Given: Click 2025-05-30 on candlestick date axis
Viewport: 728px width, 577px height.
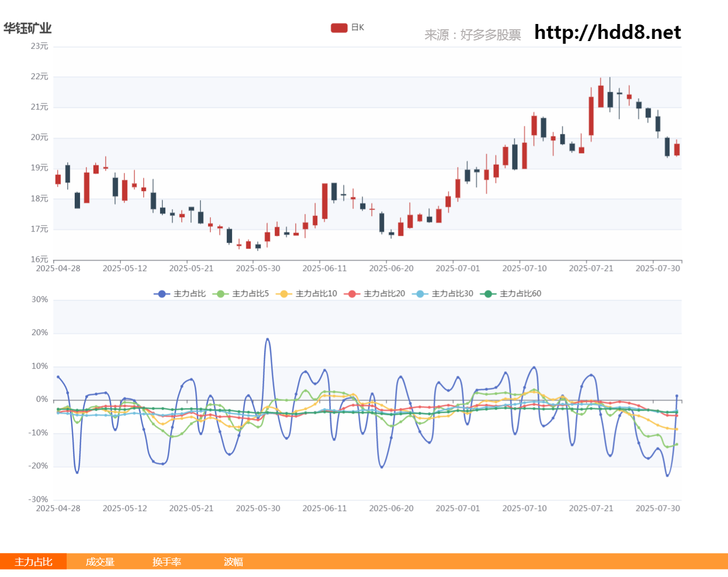Looking at the screenshot, I should (258, 268).
